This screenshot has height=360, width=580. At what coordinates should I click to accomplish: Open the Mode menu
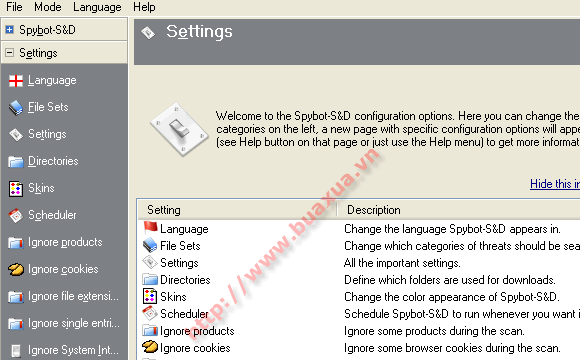point(48,7)
